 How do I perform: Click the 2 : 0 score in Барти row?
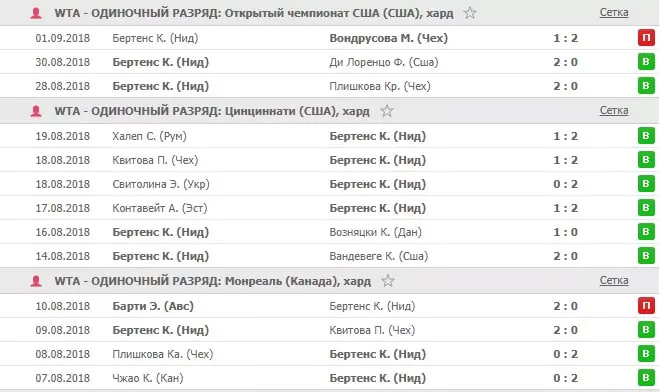pyautogui.click(x=565, y=307)
